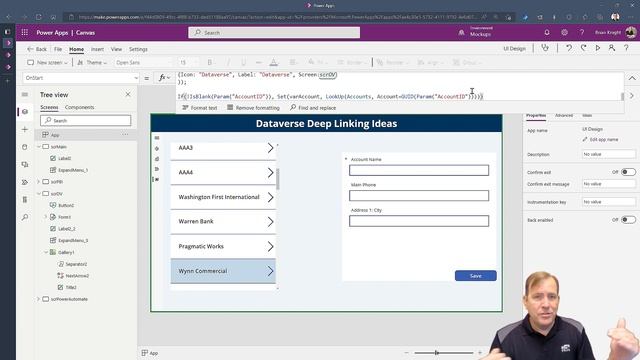Click the Italic formatting icon
The image size is (640, 360).
point(228,62)
